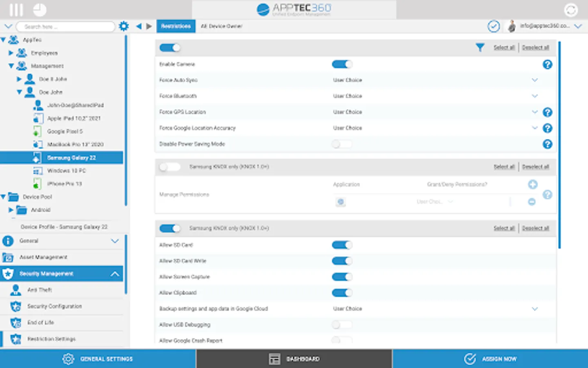Image resolution: width=588 pixels, height=368 pixels.
Task: Toggle Allow USB Debugging switch
Action: coord(342,325)
